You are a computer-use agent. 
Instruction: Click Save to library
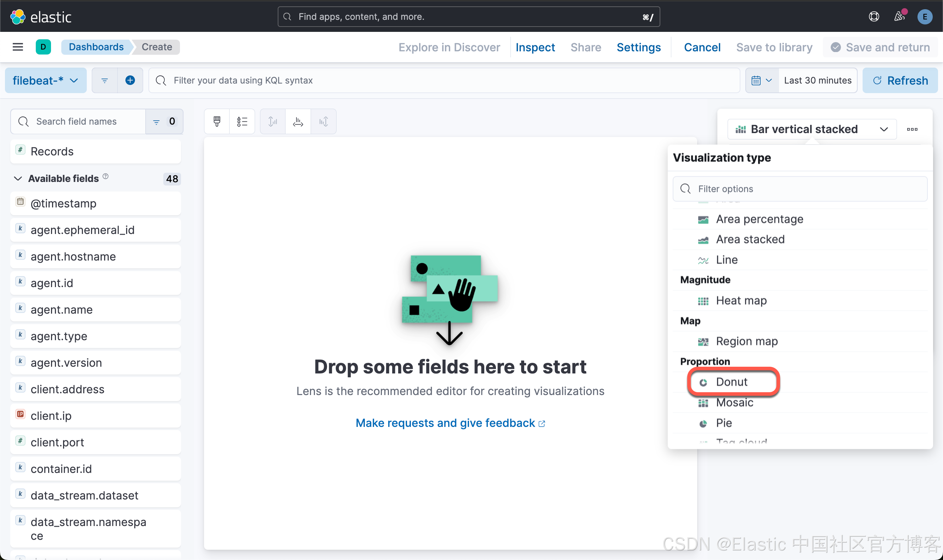(774, 47)
